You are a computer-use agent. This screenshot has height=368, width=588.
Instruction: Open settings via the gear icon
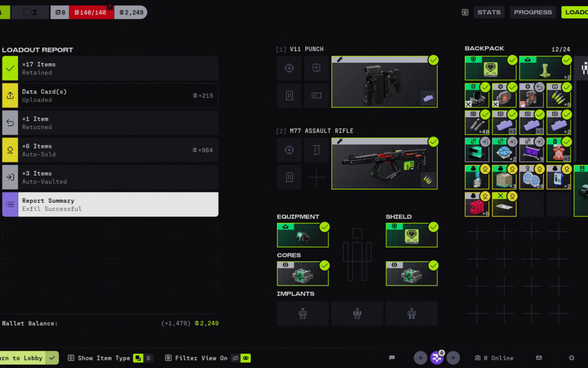click(x=572, y=358)
